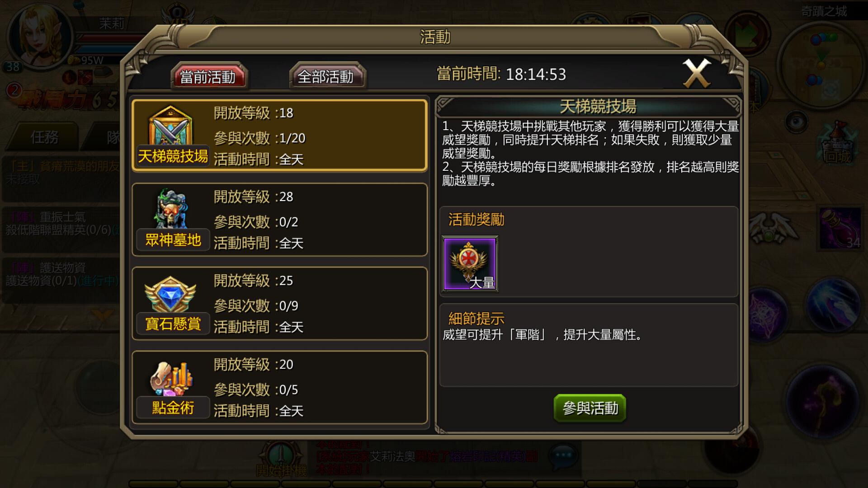This screenshot has height=488, width=868.
Task: Close the 活動 dialog with X
Action: pos(697,73)
